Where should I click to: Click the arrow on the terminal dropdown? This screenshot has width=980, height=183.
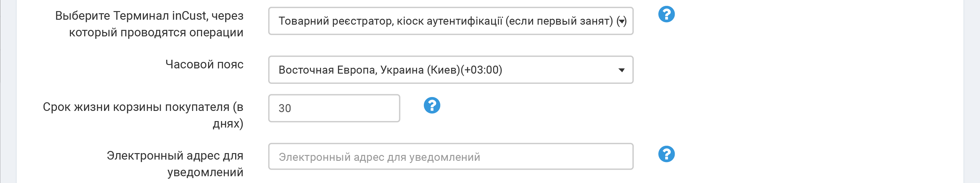point(621,21)
